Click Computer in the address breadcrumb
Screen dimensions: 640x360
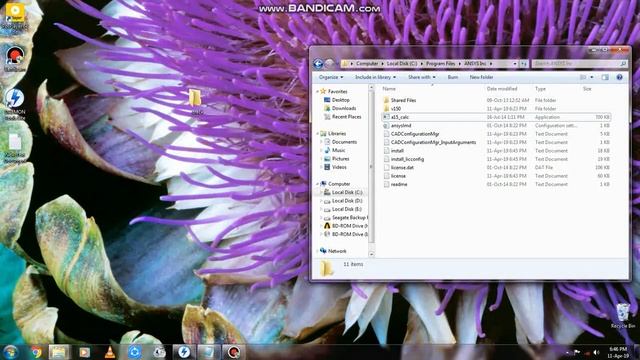pos(367,64)
